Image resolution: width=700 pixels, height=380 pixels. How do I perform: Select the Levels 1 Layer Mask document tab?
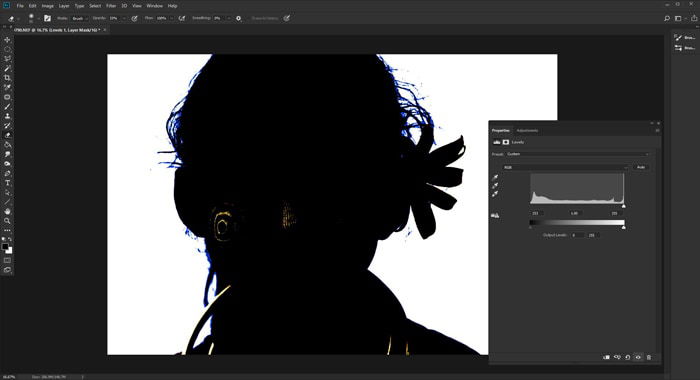pos(57,30)
